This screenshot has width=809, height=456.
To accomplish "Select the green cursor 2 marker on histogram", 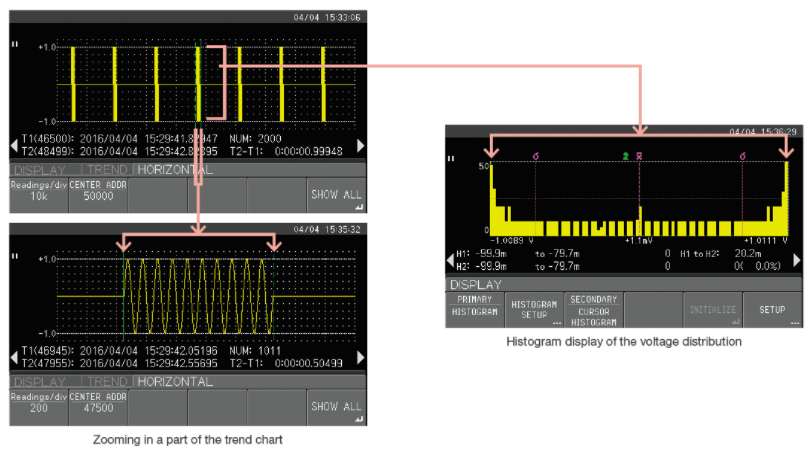I will click(625, 156).
